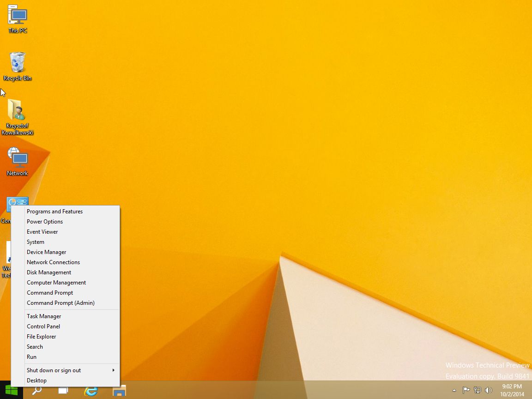Expand the Shut down or sign out submenu
This screenshot has height=399, width=532.
pos(66,370)
